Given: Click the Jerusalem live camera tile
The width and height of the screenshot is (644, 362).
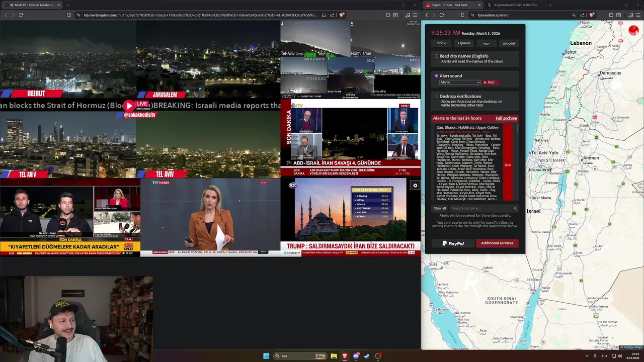Looking at the screenshot, I should click(208, 59).
